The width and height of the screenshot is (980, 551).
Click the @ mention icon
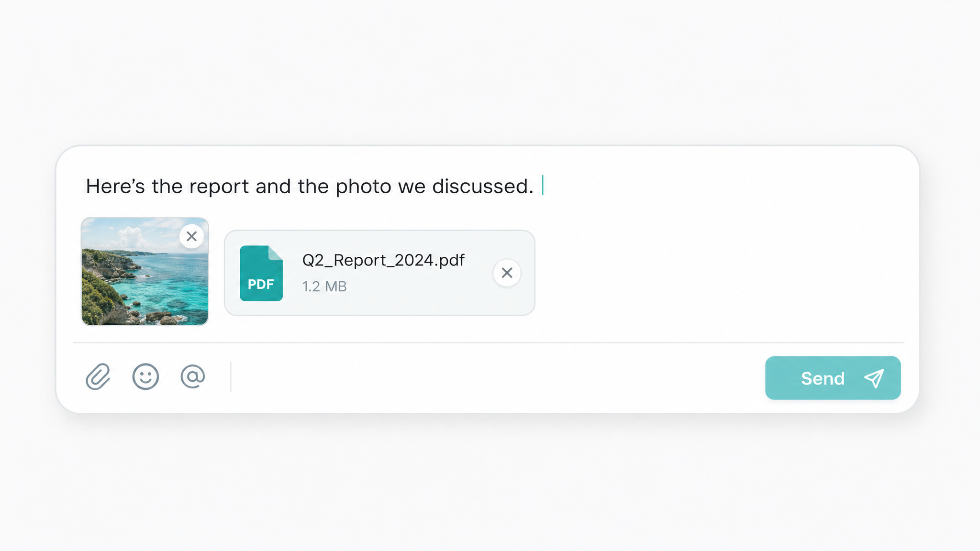[193, 376]
